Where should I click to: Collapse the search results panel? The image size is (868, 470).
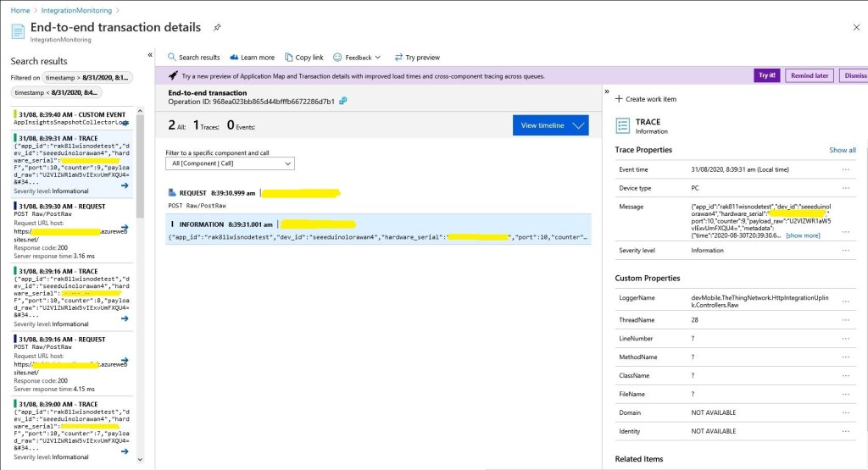tap(150, 55)
